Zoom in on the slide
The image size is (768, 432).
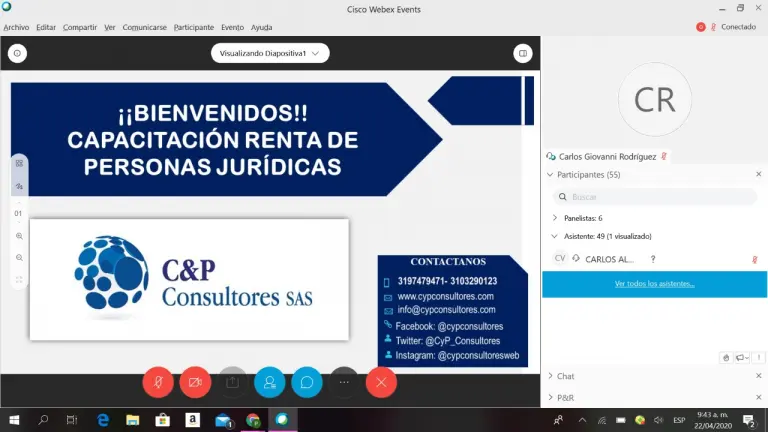point(19,236)
